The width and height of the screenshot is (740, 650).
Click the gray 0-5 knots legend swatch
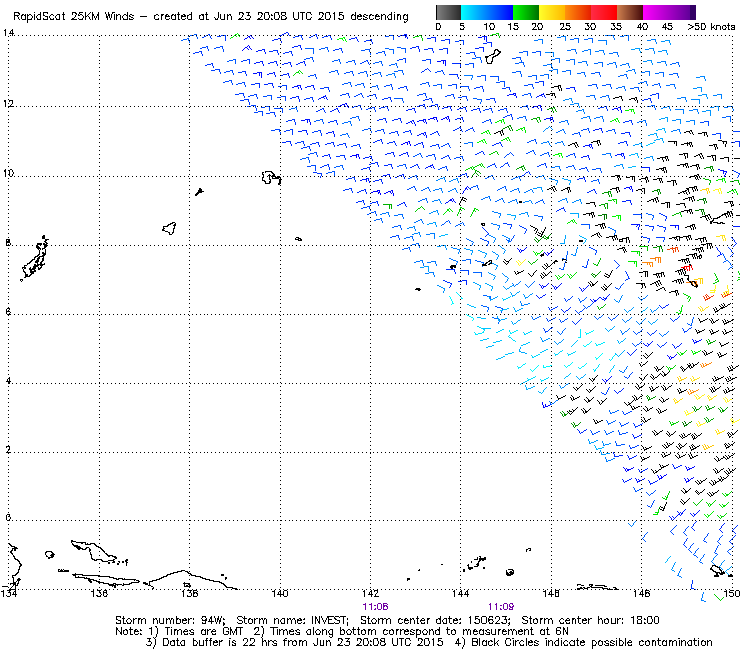[448, 12]
